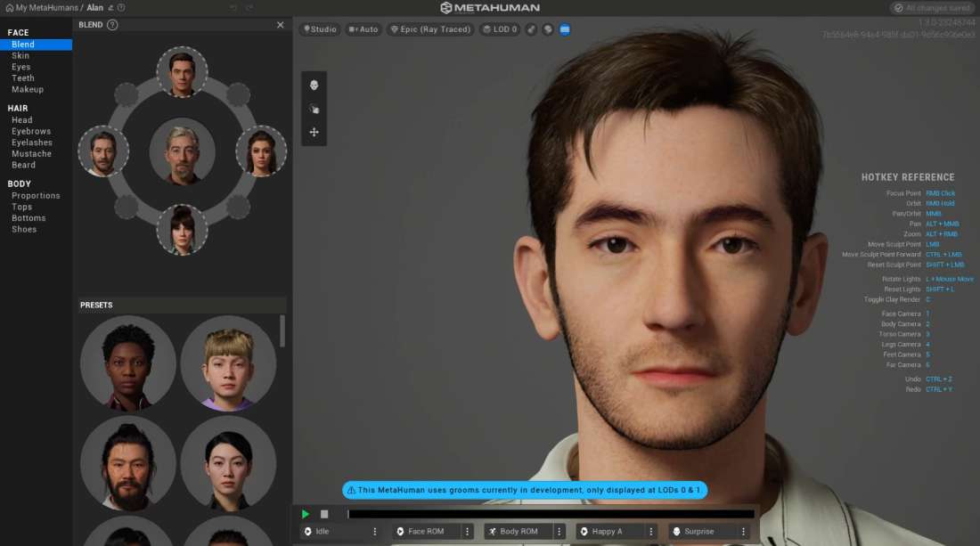Image resolution: width=980 pixels, height=546 pixels.
Task: Open Surprise options three-dot menu
Action: point(743,532)
